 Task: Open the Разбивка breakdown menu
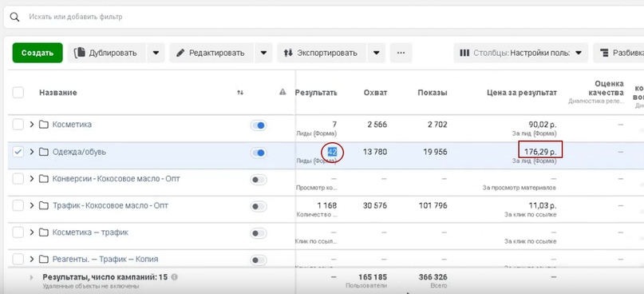tap(619, 53)
